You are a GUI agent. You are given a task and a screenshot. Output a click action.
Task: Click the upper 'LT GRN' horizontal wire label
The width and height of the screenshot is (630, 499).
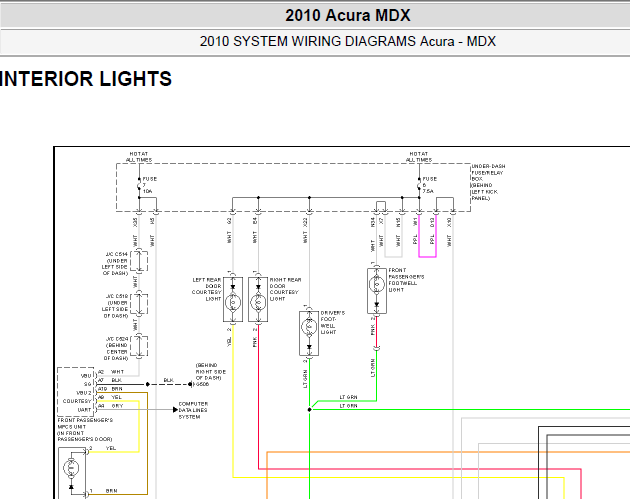pyautogui.click(x=348, y=397)
